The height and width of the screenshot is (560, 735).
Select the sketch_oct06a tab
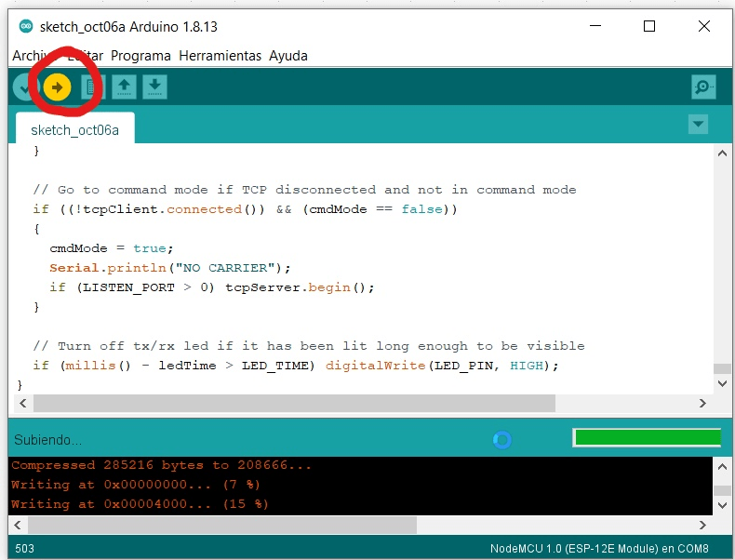74,130
